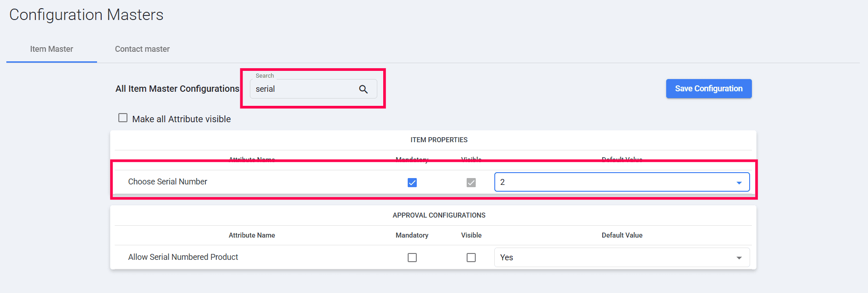Viewport: 868px width, 293px height.
Task: Open Choose Serial Number default value dropdown
Action: click(x=621, y=182)
